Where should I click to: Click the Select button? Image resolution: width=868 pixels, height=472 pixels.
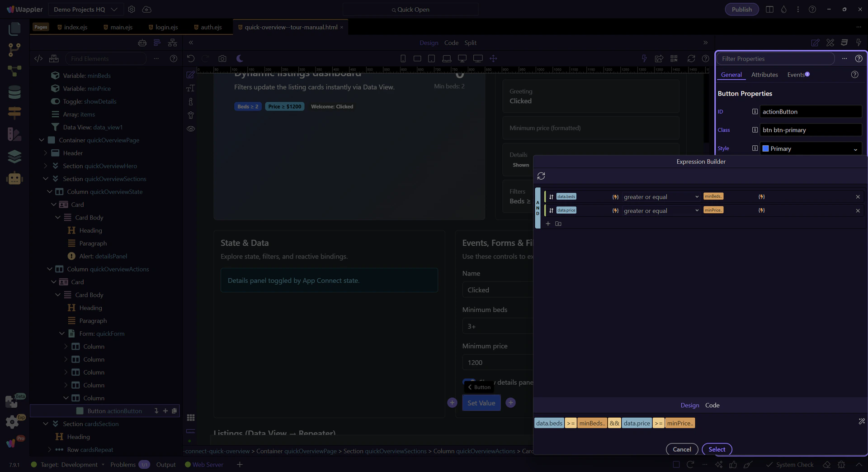717,449
